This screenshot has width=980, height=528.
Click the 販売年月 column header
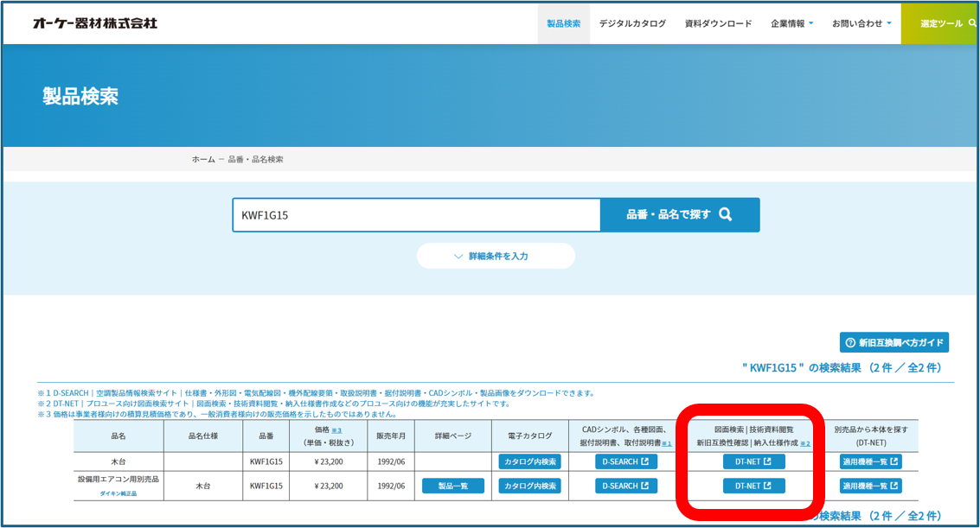point(391,436)
